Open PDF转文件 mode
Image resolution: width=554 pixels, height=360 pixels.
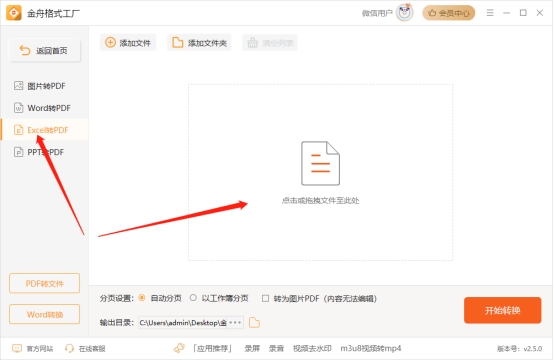pos(45,283)
